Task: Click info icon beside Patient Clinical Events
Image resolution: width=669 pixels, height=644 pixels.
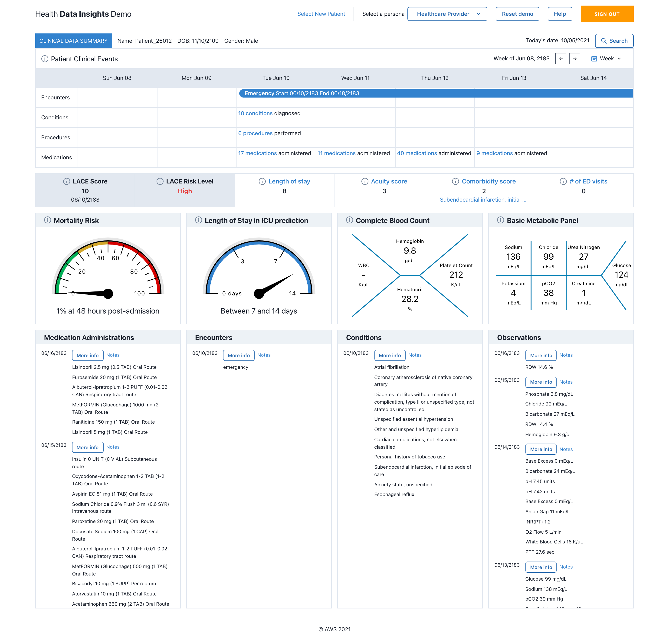Action: click(x=45, y=59)
